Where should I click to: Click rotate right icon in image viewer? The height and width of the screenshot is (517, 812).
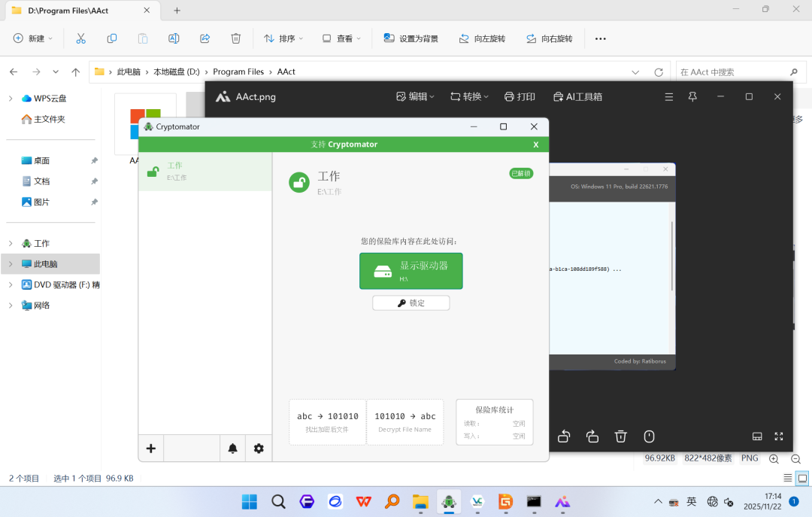[x=592, y=436]
